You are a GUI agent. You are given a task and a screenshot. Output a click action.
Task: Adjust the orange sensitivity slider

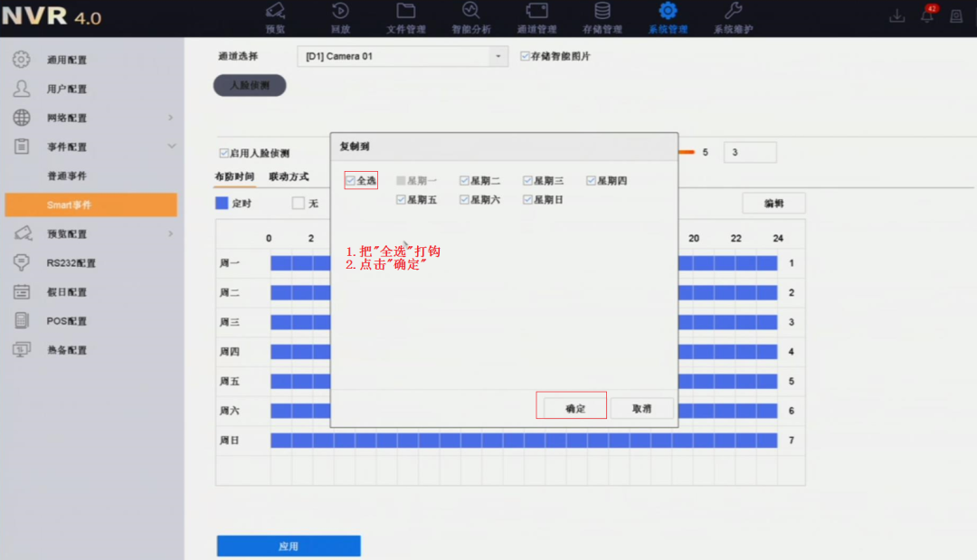coord(688,152)
